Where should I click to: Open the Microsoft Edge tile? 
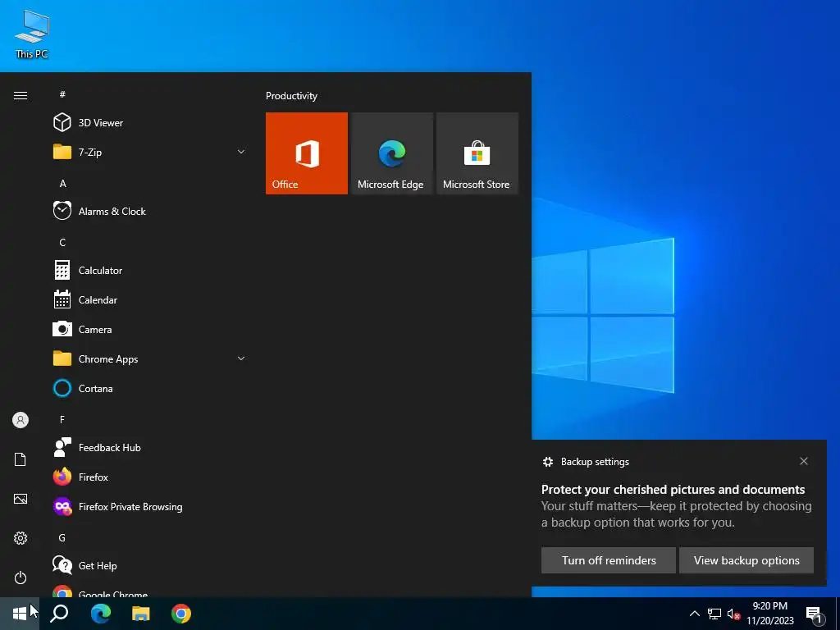(x=391, y=153)
